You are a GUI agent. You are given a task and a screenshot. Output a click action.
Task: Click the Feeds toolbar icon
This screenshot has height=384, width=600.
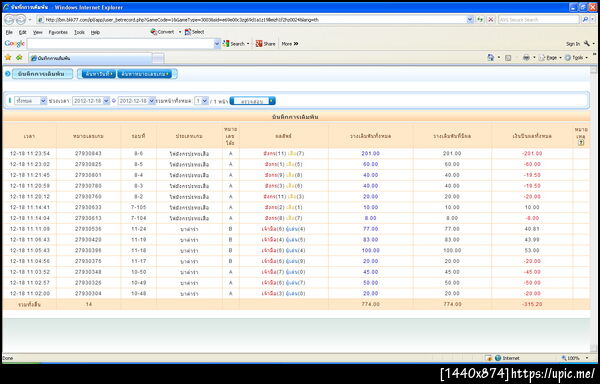point(508,58)
